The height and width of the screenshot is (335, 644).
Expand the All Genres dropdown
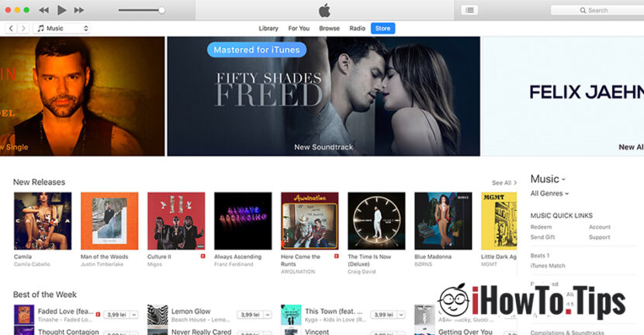549,193
